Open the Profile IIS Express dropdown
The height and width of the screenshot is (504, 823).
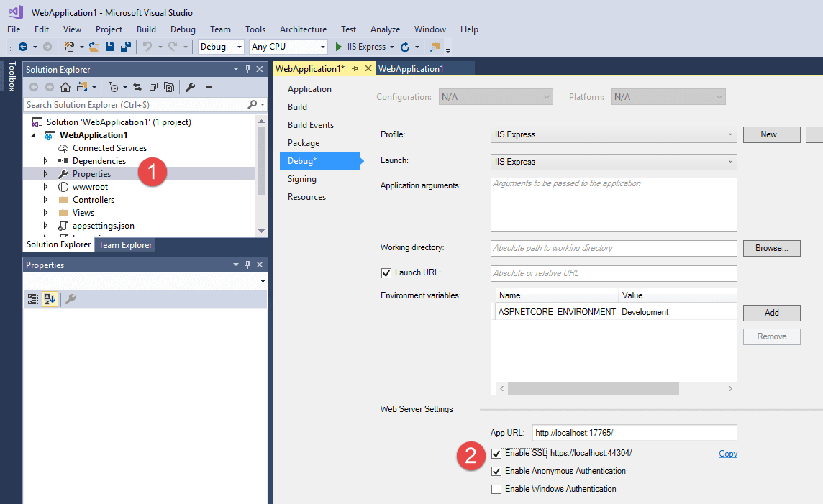click(614, 134)
